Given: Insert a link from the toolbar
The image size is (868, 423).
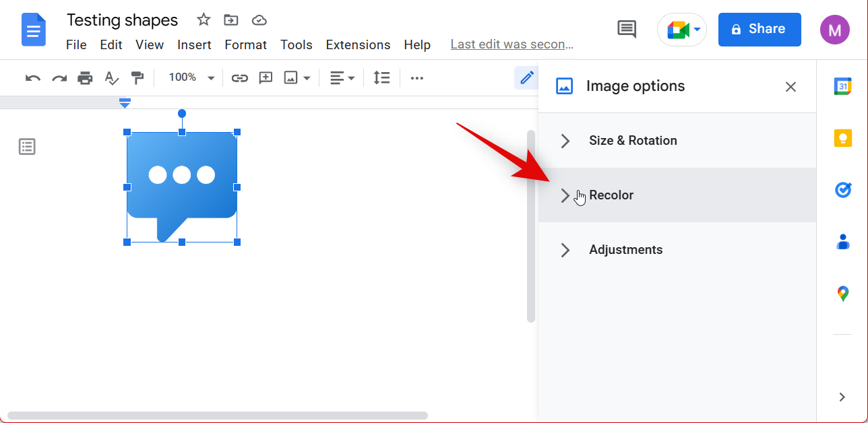Looking at the screenshot, I should 240,78.
